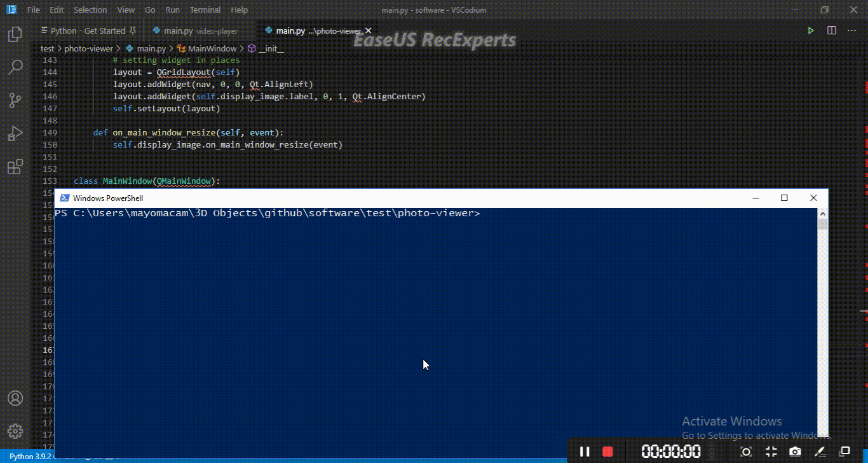Screen dimensions: 868x463
Task: Close the Windows PowerShell window
Action: pos(813,198)
